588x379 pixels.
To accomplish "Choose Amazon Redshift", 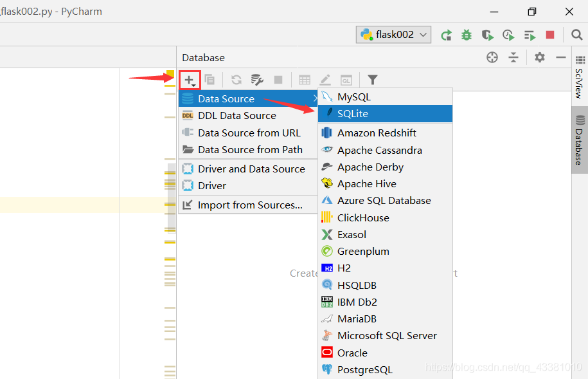I will [385, 133].
